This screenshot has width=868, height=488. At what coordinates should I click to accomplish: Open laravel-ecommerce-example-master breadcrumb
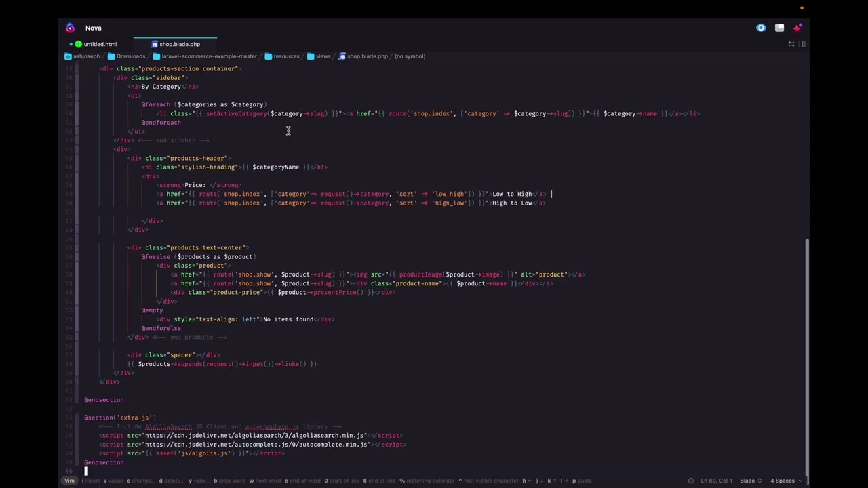(x=205, y=56)
